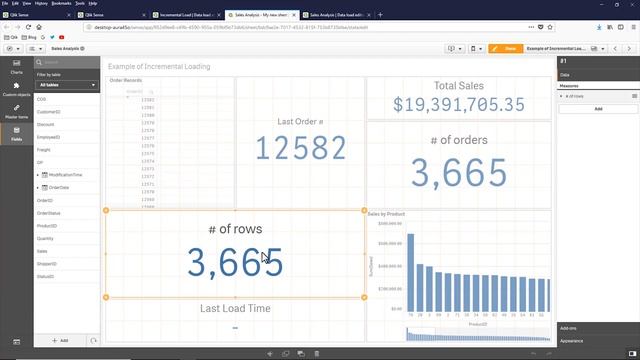
Task: Click the cut icon in bottom toolbar
Action: tap(270, 353)
